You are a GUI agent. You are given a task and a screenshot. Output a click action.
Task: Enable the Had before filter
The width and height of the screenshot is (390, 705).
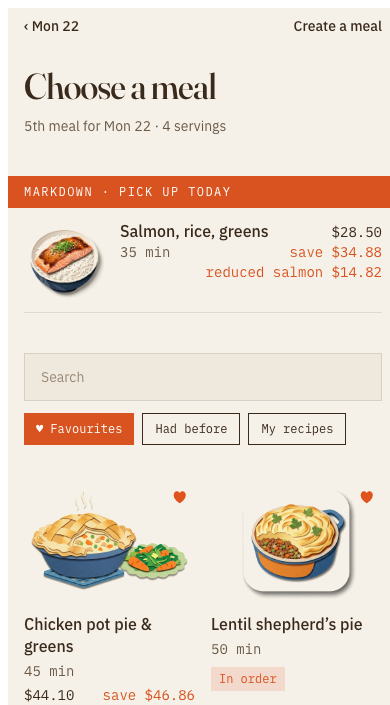[x=191, y=429]
